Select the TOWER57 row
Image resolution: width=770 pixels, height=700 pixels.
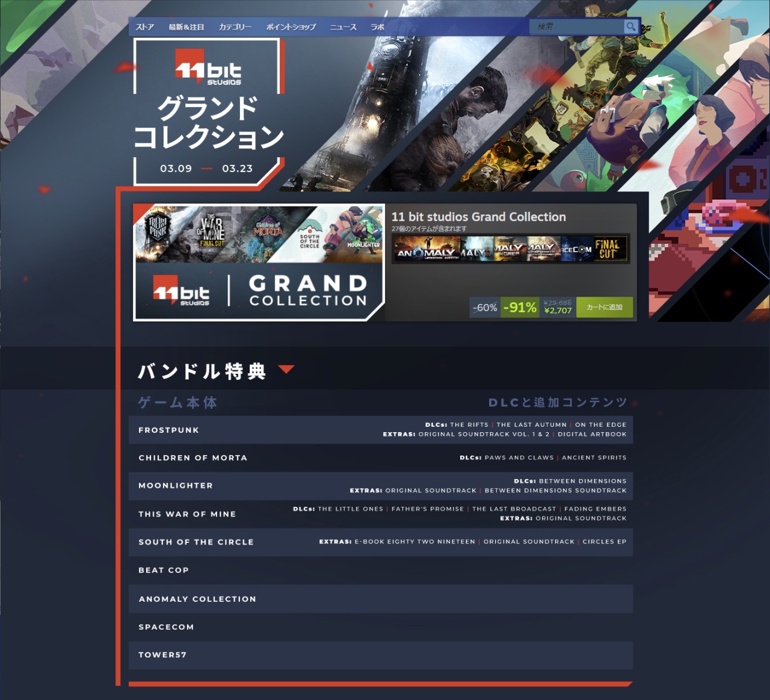381,655
